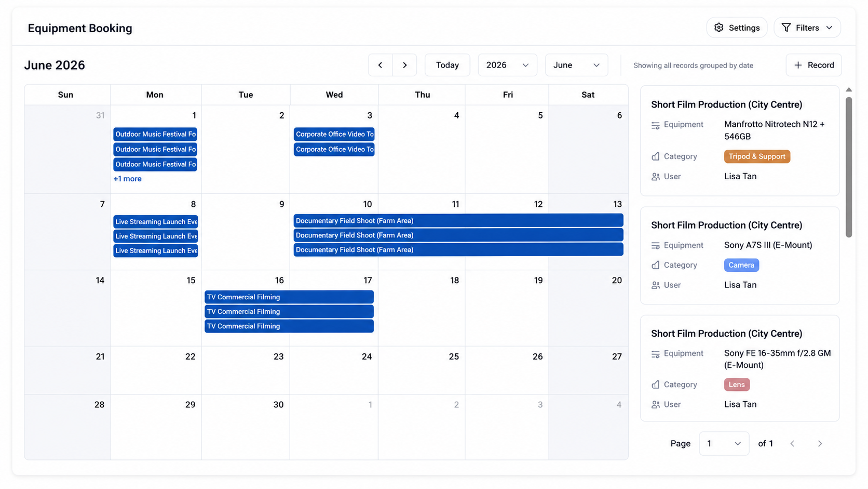Expand the Filters dropdown chevron
The width and height of the screenshot is (868, 489).
(830, 28)
